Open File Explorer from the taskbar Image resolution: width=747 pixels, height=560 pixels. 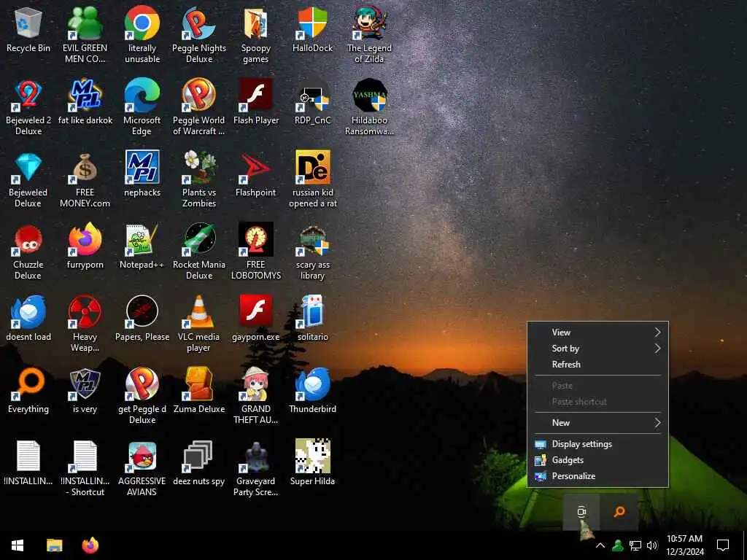[54, 545]
